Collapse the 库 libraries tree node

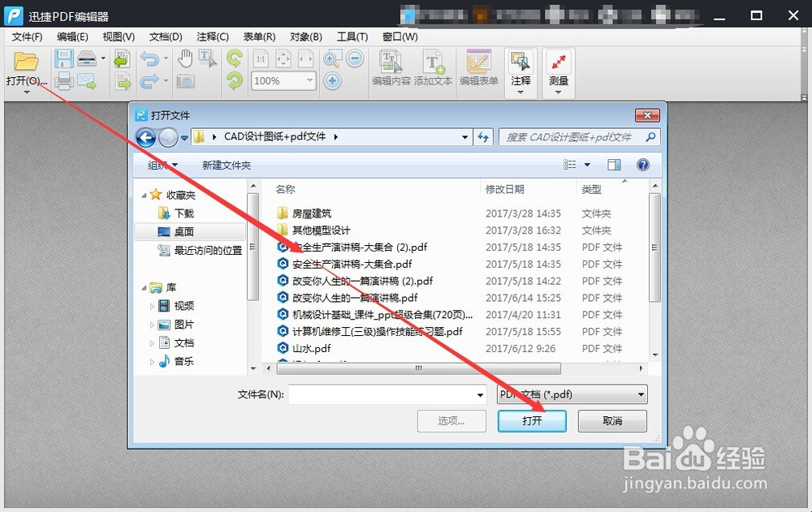pyautogui.click(x=144, y=288)
